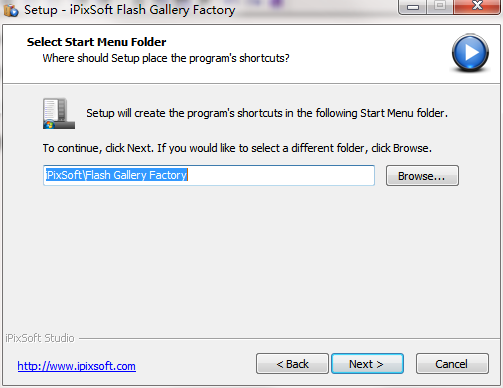503x388 pixels.
Task: Click the blue play logo icon
Action: [470, 53]
